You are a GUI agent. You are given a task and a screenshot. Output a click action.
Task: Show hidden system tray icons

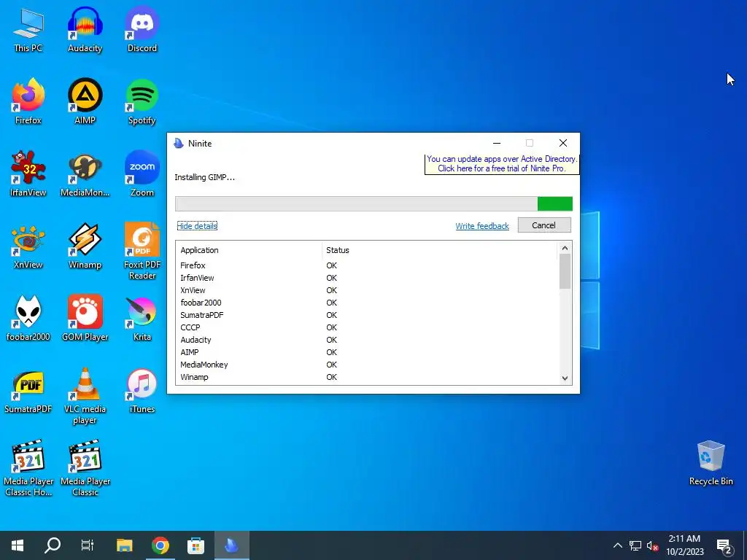pyautogui.click(x=617, y=545)
